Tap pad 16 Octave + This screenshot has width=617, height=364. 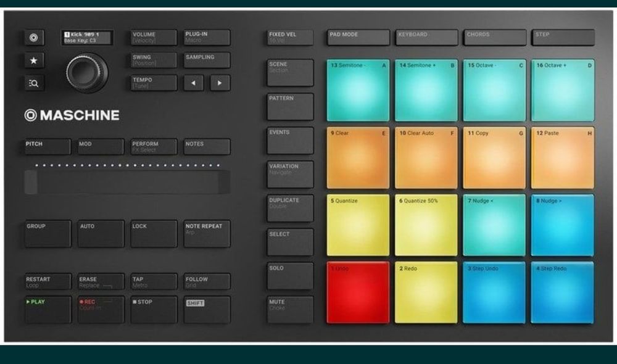[563, 90]
